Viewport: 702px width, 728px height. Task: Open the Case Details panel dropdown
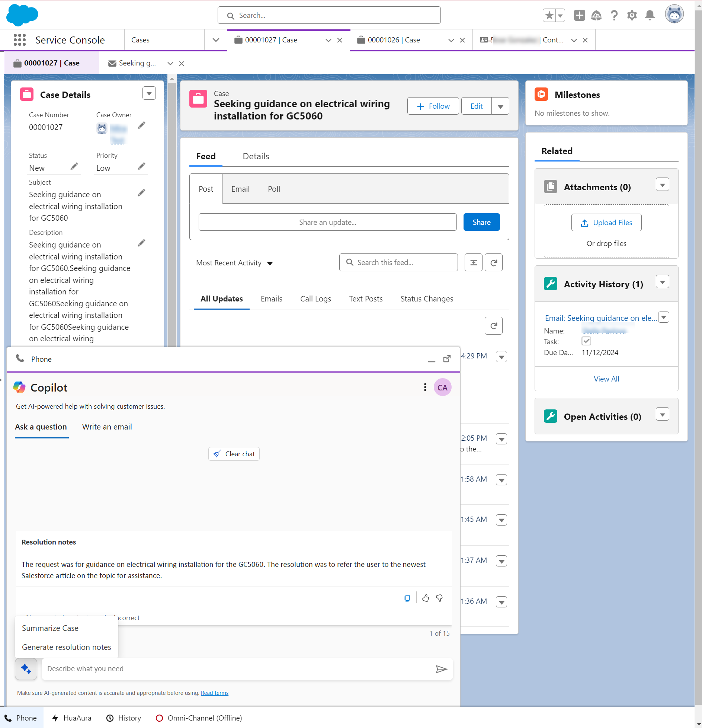[149, 93]
